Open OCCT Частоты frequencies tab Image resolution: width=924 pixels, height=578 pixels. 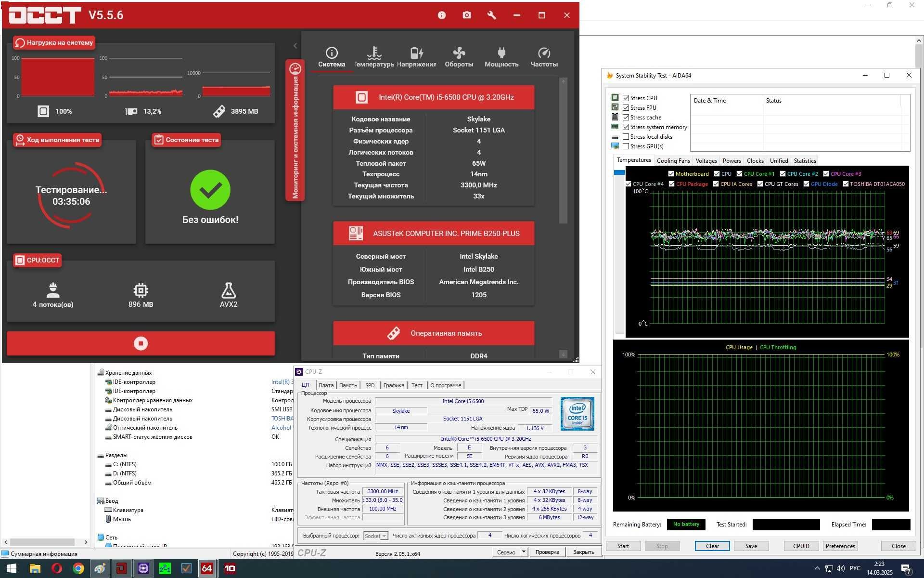point(544,57)
